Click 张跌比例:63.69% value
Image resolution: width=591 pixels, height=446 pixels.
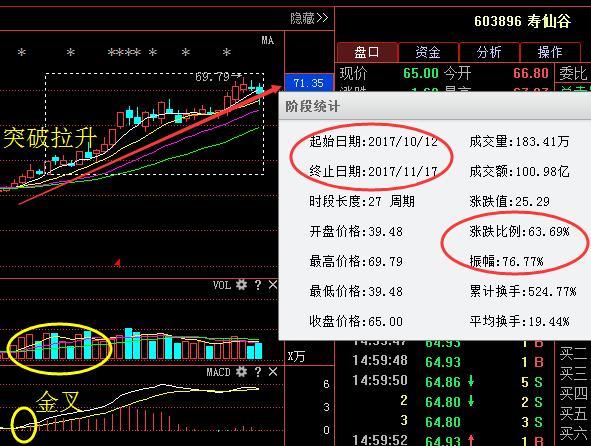tap(519, 231)
